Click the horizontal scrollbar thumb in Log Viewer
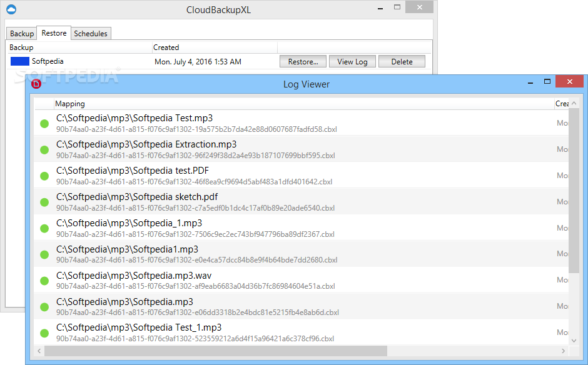Screen dimensions: 588x365 pos(216,351)
